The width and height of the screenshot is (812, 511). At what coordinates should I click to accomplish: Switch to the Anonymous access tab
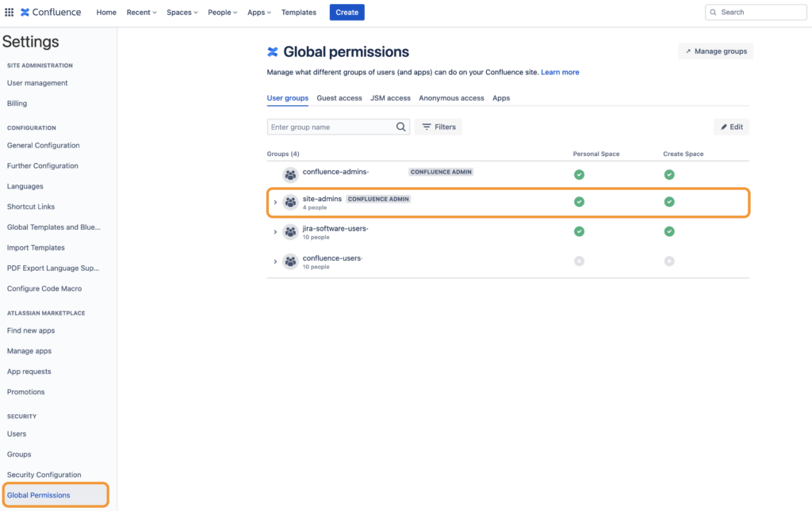pyautogui.click(x=451, y=97)
